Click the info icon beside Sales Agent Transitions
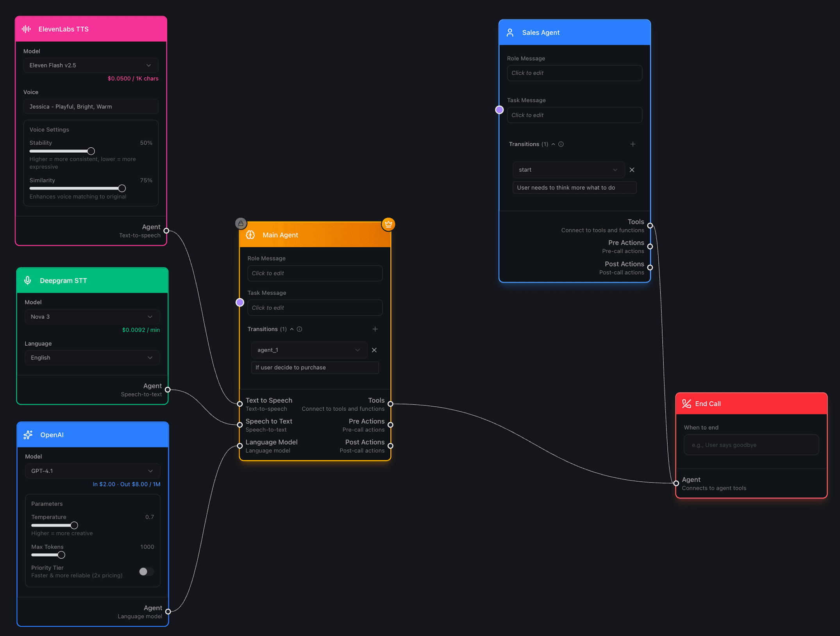The image size is (840, 636). [561, 144]
